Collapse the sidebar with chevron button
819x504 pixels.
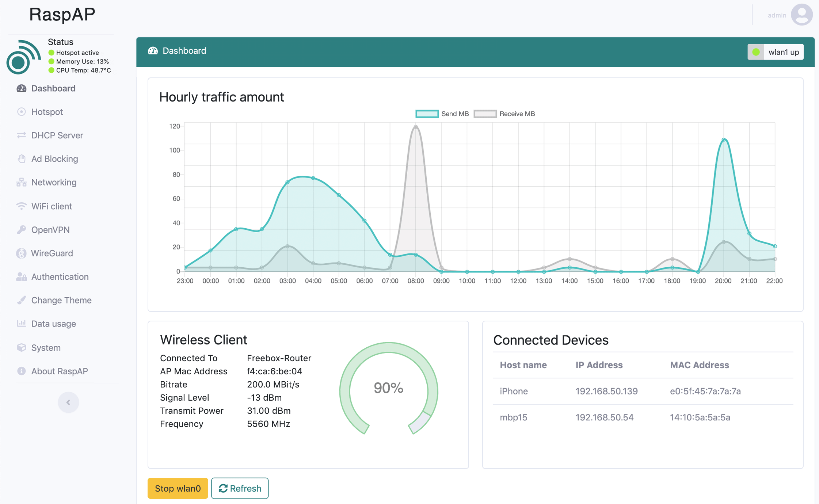click(x=68, y=402)
